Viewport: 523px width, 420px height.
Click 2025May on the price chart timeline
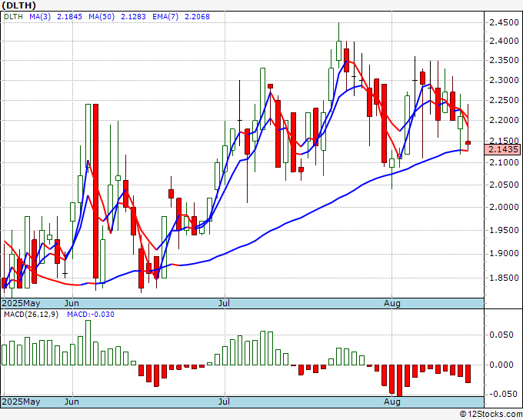pos(21,303)
